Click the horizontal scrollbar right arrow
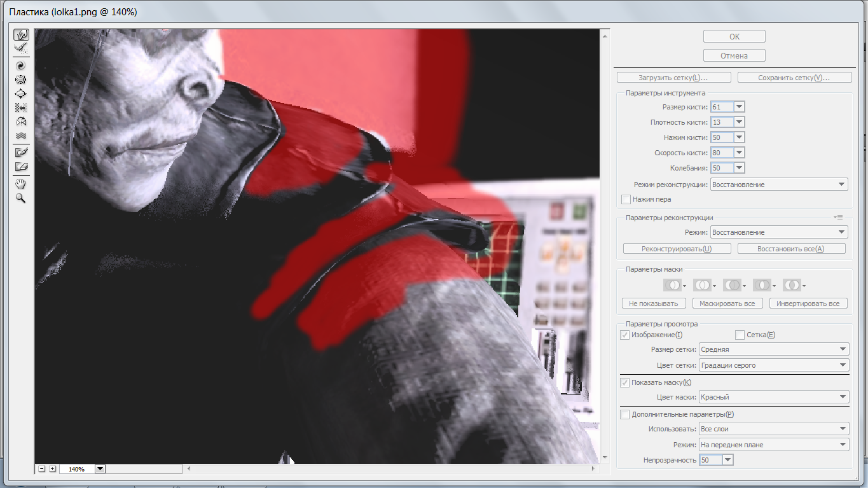The height and width of the screenshot is (488, 868). point(594,469)
